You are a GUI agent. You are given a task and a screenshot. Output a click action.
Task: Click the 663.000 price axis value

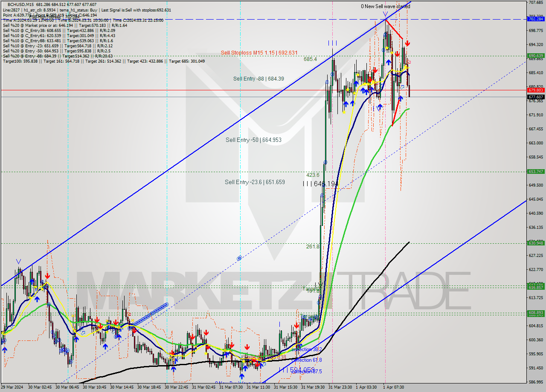point(536,143)
